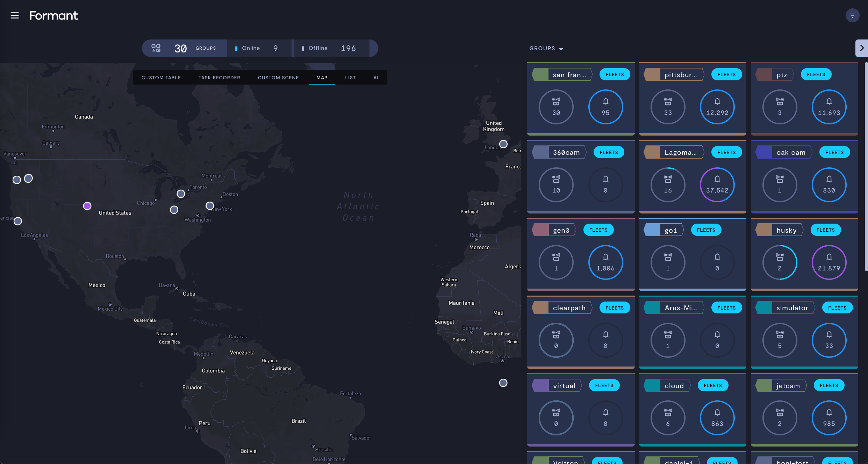Select the jetcam group tag
868x464 pixels.
point(781,386)
